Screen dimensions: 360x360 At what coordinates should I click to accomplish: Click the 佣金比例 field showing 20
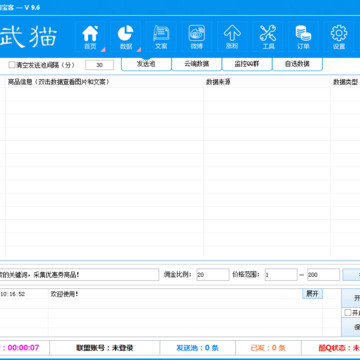point(213,275)
